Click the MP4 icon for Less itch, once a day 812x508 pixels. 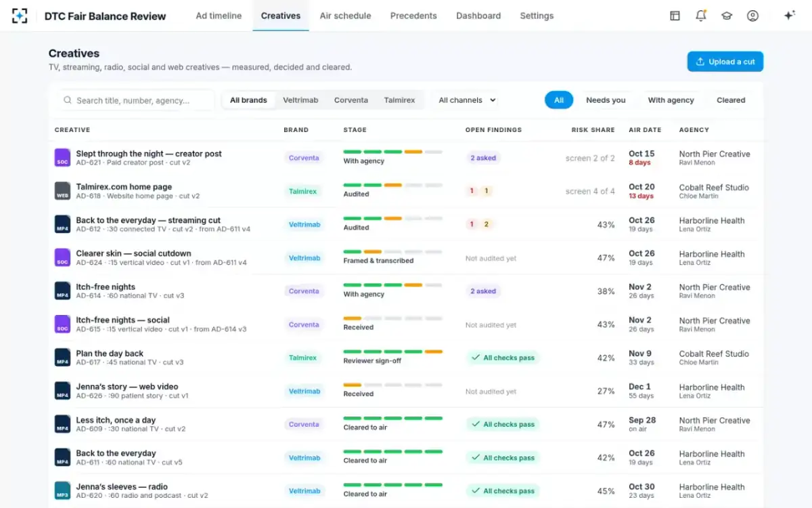click(x=62, y=424)
